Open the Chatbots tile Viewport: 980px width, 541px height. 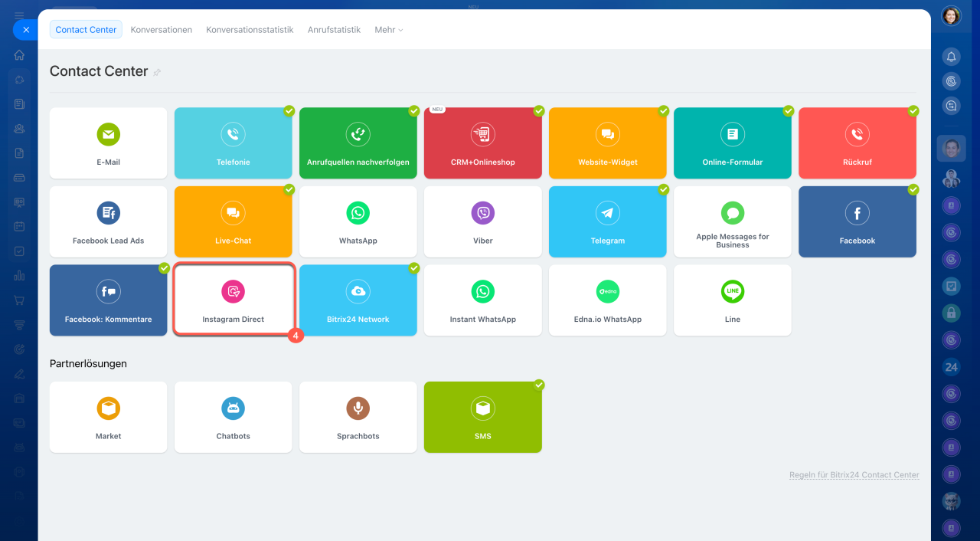pyautogui.click(x=233, y=417)
